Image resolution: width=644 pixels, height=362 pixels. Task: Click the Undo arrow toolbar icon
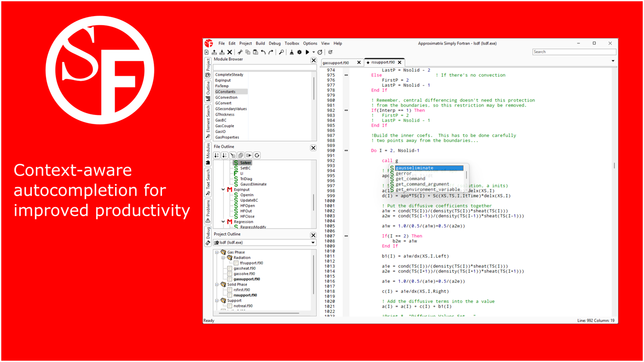263,52
